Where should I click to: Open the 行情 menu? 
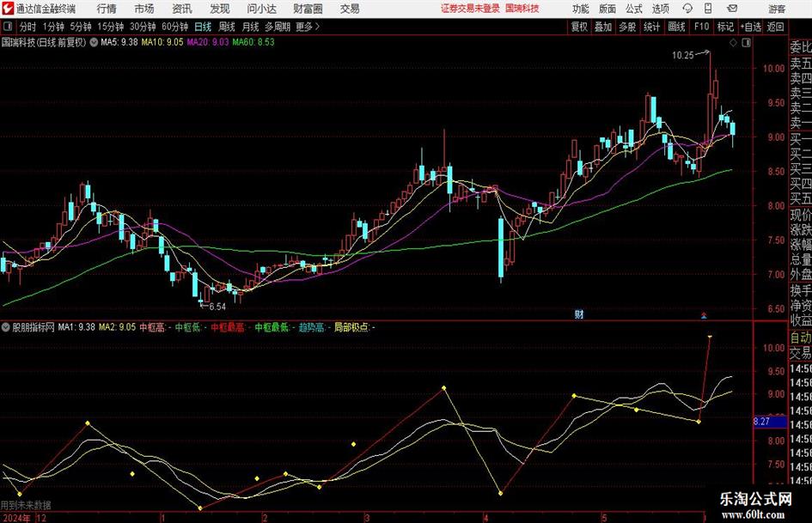(x=107, y=9)
